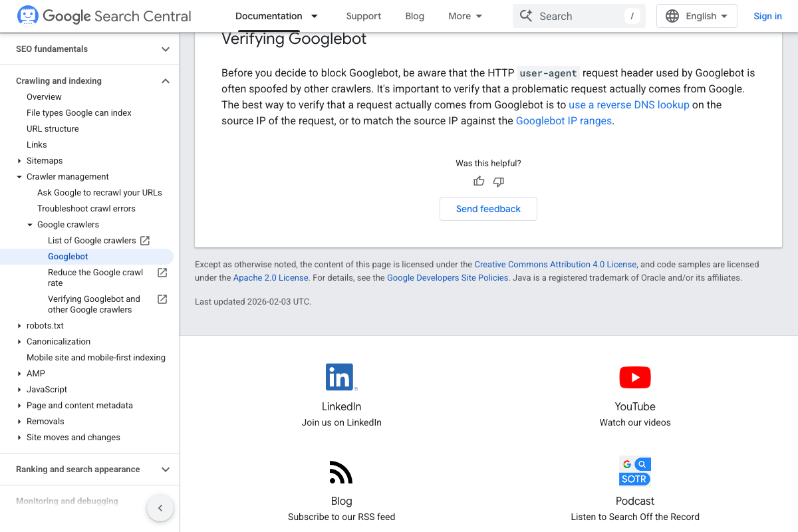Image resolution: width=798 pixels, height=532 pixels.
Task: Click the LinkedIn heading text
Action: pyautogui.click(x=341, y=406)
